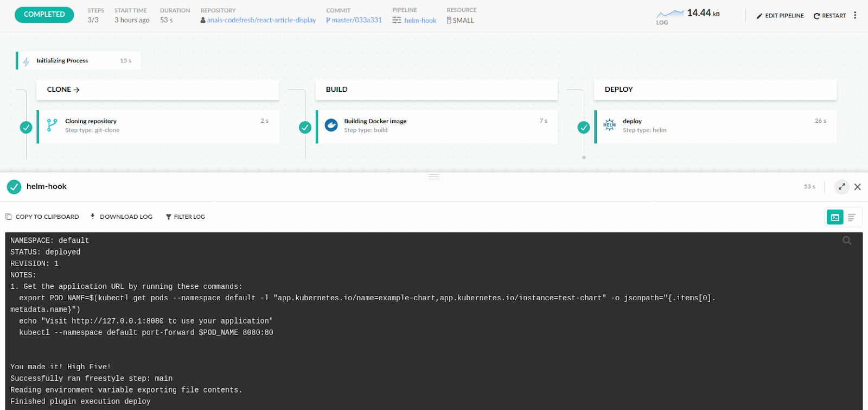Screen dimensions: 868x410
Task: Open the master/033a331 commit link
Action: (x=356, y=20)
